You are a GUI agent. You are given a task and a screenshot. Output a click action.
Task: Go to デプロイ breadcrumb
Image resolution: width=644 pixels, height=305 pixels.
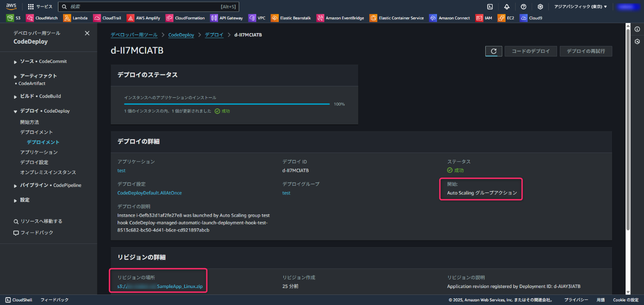point(214,35)
